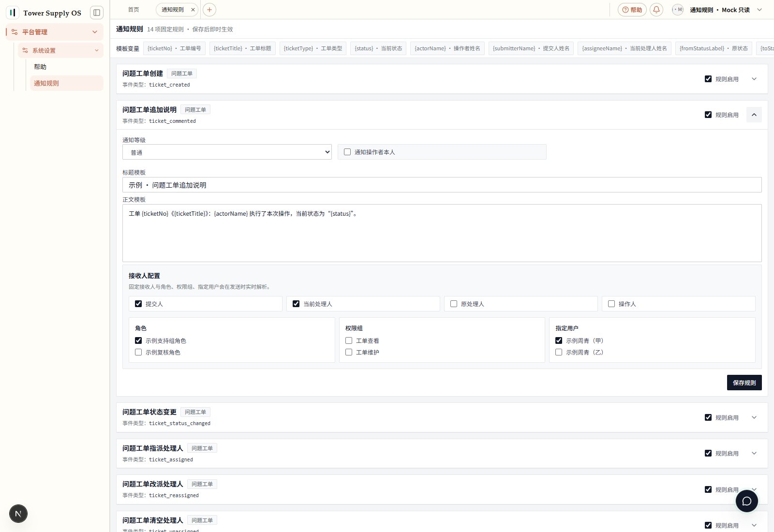774x532 pixels.
Task: Uncheck the 示例支持组角色 checkbox
Action: click(x=138, y=340)
